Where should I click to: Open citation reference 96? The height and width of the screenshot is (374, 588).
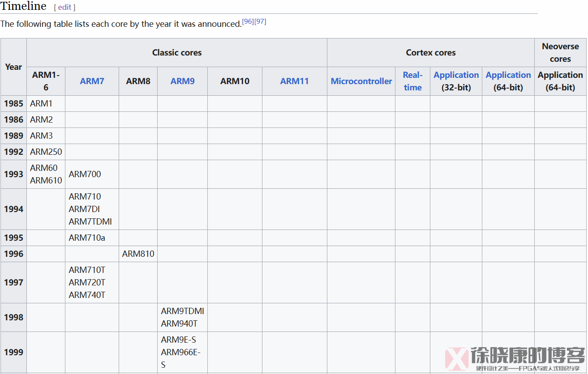248,21
